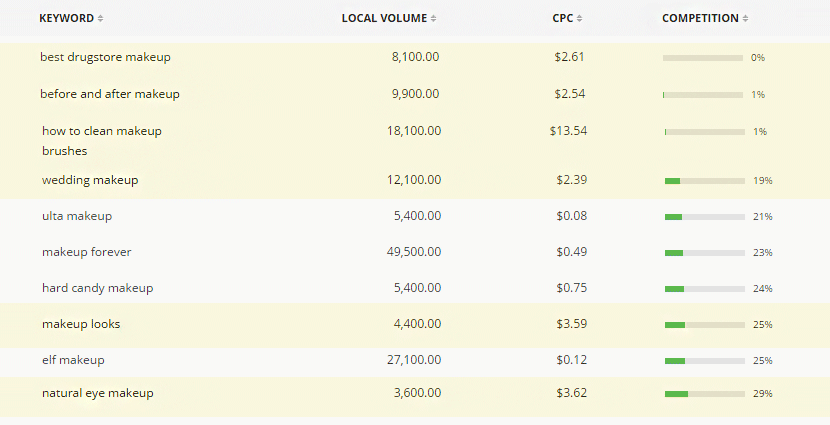The height and width of the screenshot is (425, 830).
Task: Click the $13.54 CPC value
Action: [569, 131]
